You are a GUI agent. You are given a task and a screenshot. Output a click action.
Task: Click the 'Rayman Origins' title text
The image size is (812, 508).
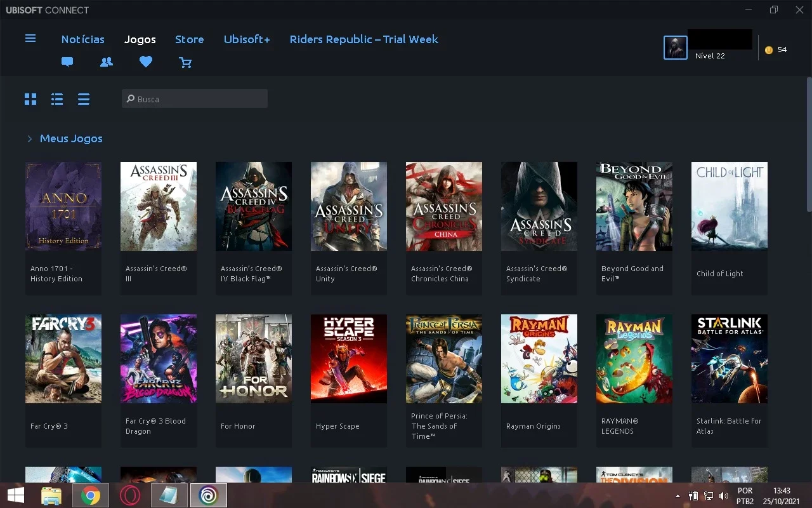(534, 426)
